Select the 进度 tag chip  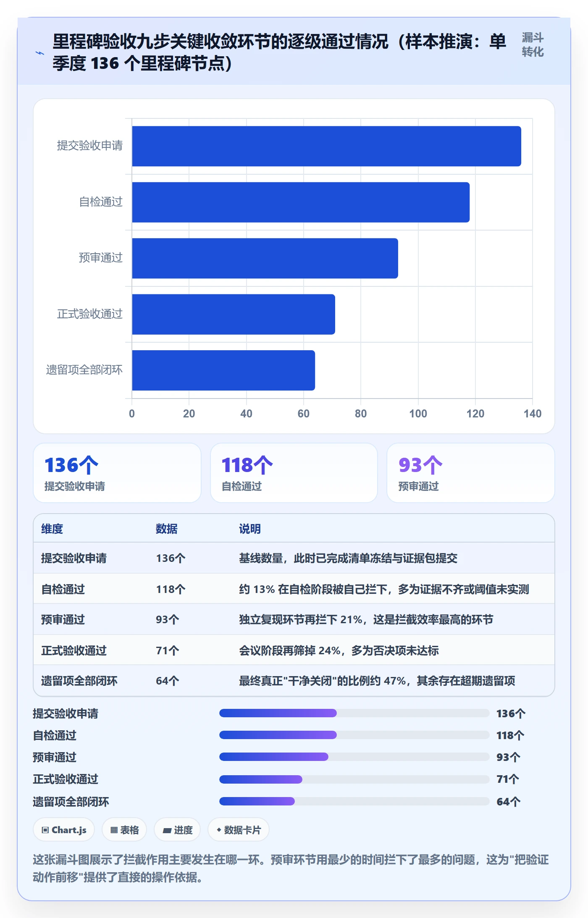[177, 830]
